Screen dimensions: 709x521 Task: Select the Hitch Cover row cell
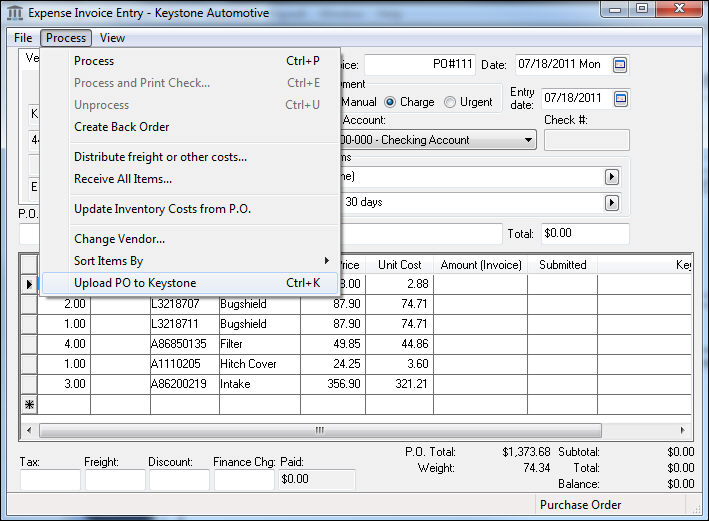click(259, 364)
